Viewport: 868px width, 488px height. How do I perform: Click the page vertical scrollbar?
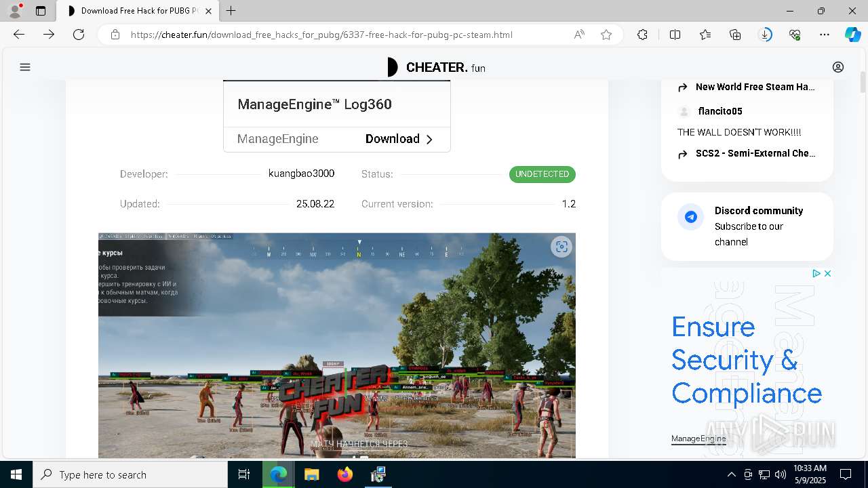863,83
